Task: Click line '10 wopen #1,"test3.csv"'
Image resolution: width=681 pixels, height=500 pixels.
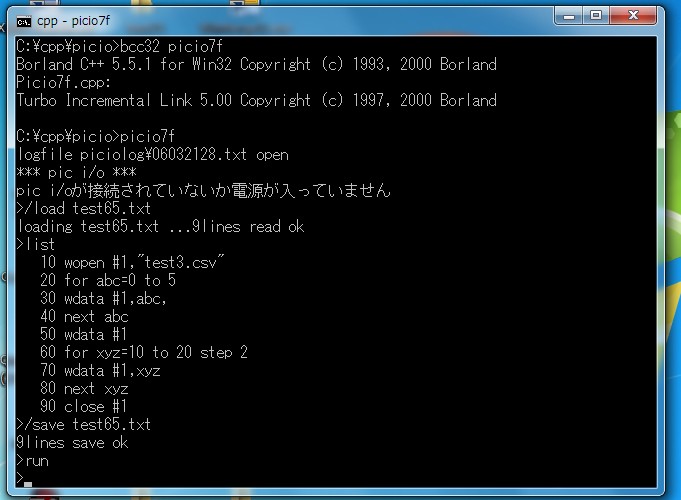Action: tap(132, 262)
